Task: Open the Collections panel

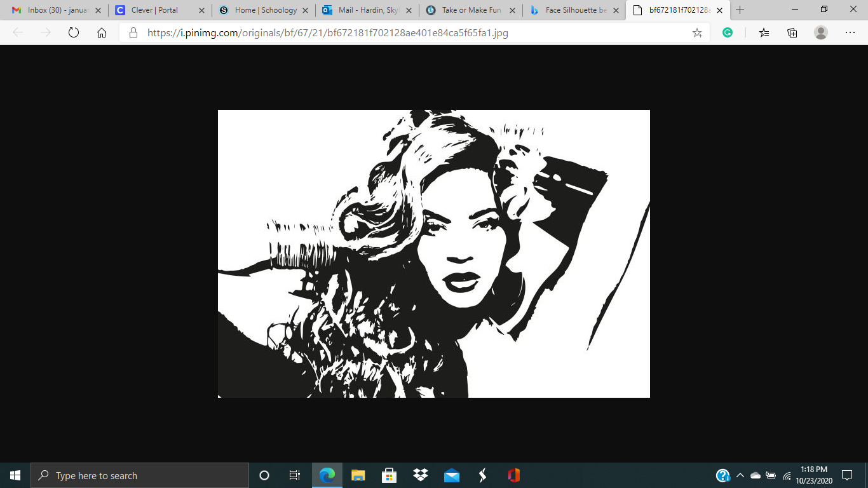Action: tap(792, 33)
